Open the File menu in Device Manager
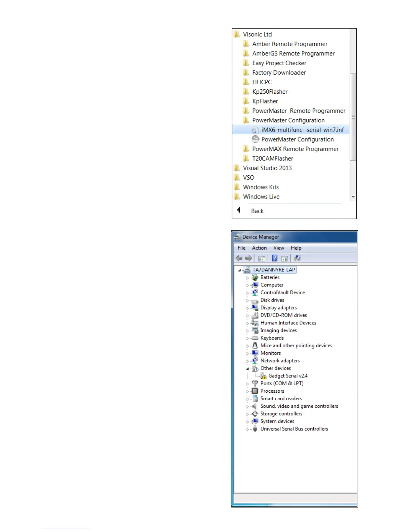Image resolution: width=411 pixels, height=532 pixels. pos(241,248)
